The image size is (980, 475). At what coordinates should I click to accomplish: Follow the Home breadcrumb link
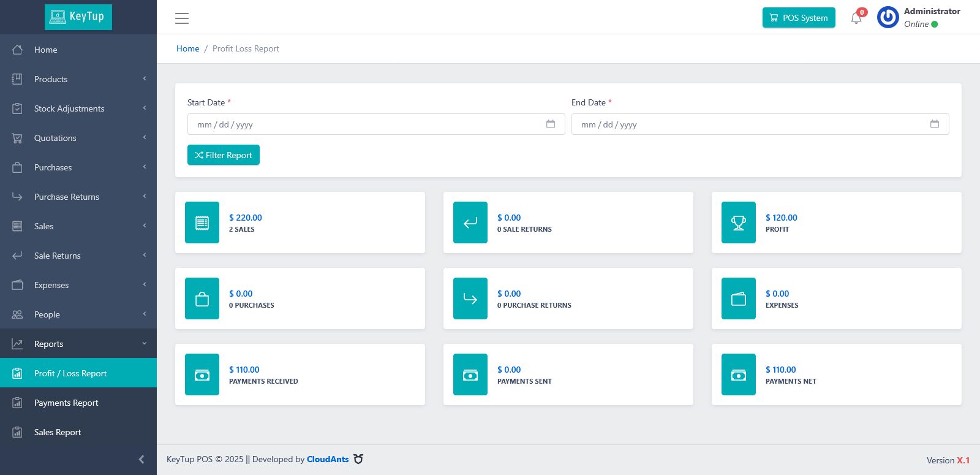pyautogui.click(x=188, y=48)
